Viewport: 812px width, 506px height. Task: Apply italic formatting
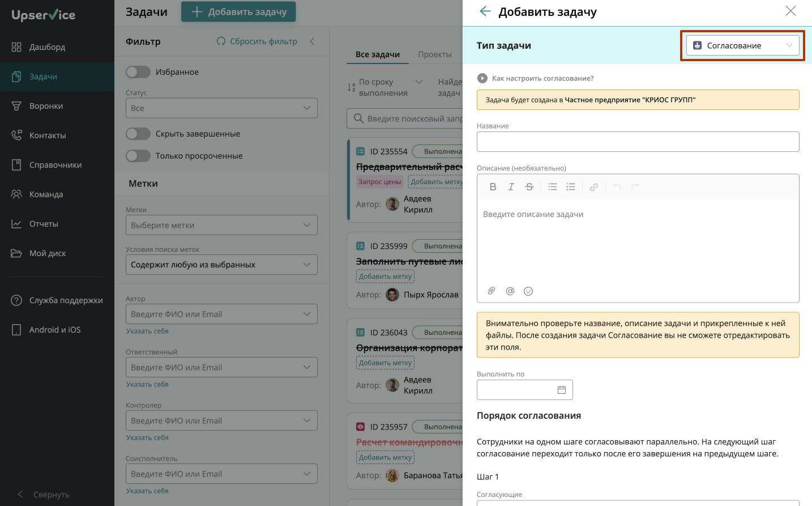511,187
